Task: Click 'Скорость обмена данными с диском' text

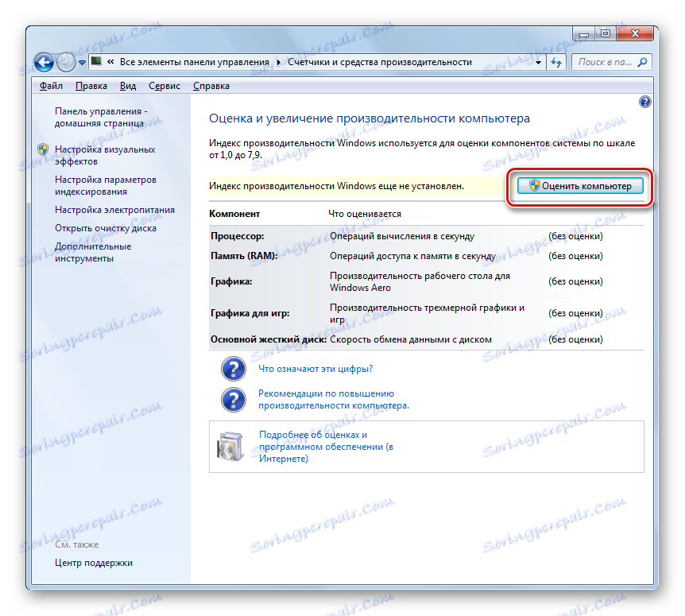Action: 411,339
